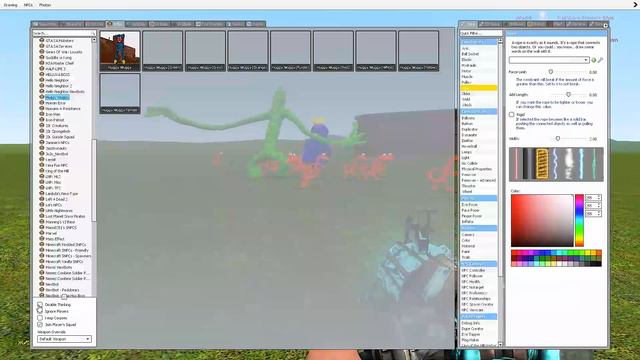The width and height of the screenshot is (640, 360).
Task: Select Lost Planet Snow Pirates category
Action: point(65,216)
